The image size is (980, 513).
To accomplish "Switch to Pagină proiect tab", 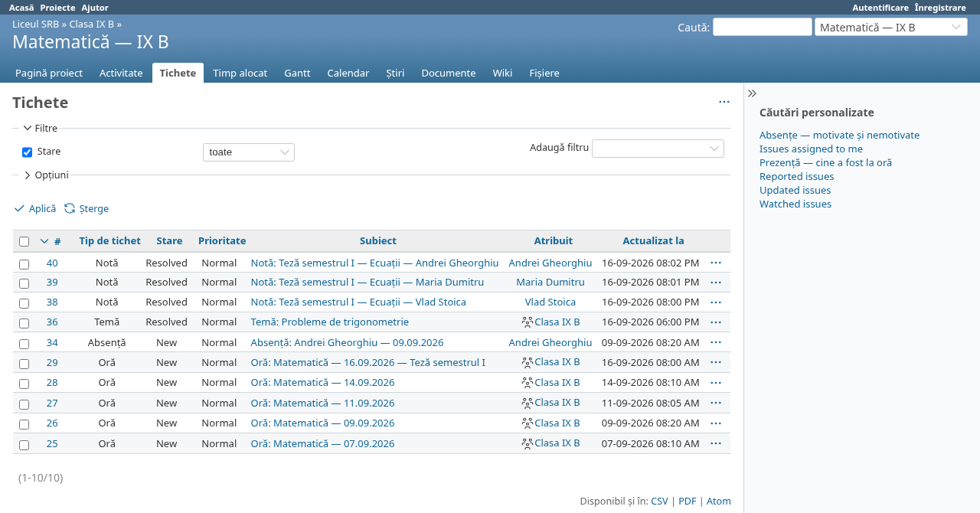I will [x=49, y=73].
